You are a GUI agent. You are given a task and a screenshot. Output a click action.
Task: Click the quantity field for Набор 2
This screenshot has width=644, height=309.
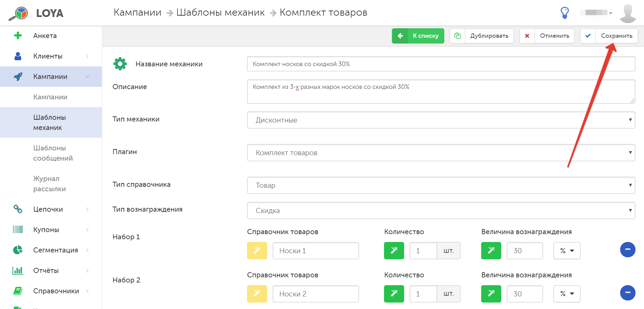tap(423, 294)
